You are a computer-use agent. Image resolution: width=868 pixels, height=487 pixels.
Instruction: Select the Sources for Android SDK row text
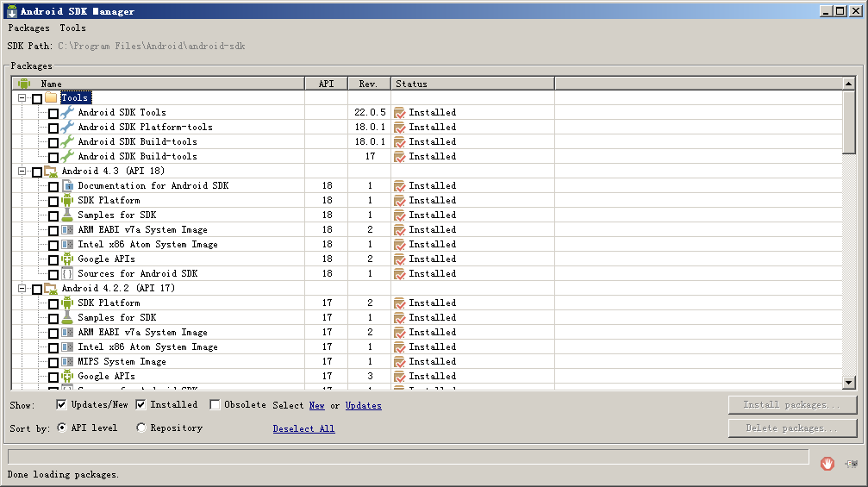(137, 274)
